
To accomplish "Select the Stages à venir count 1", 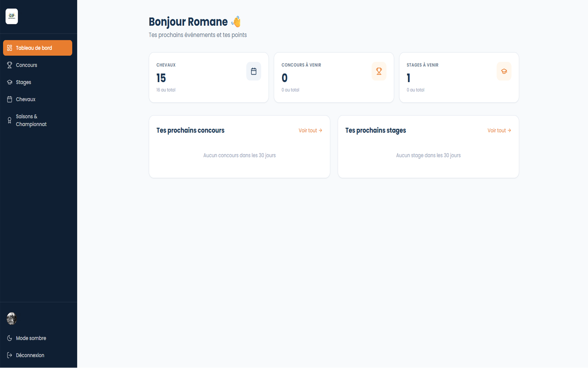I will (x=408, y=78).
